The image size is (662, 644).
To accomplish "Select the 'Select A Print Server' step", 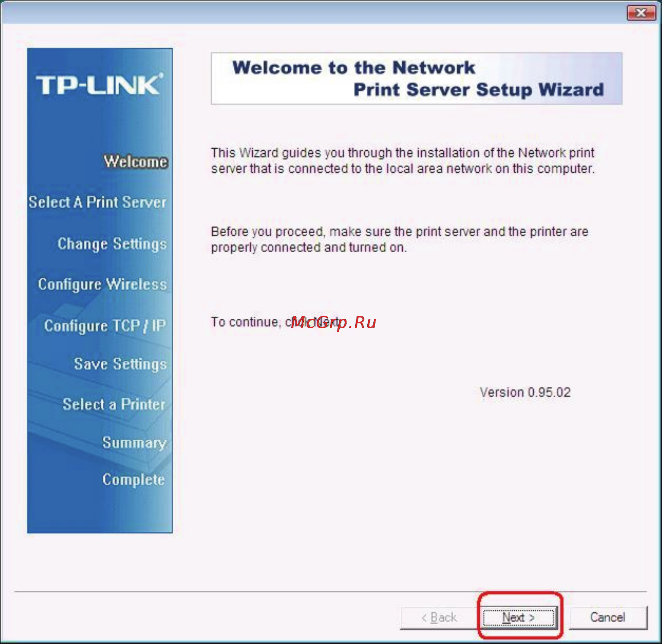I will [98, 202].
